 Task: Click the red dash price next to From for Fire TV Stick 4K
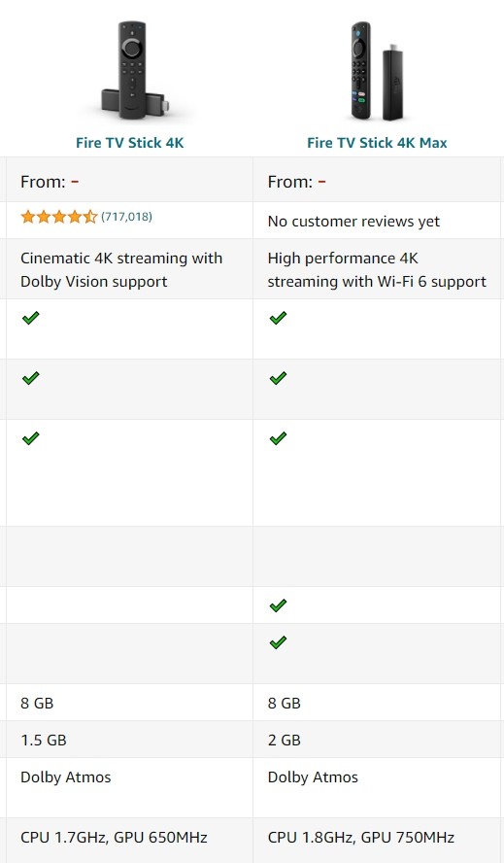tap(75, 182)
